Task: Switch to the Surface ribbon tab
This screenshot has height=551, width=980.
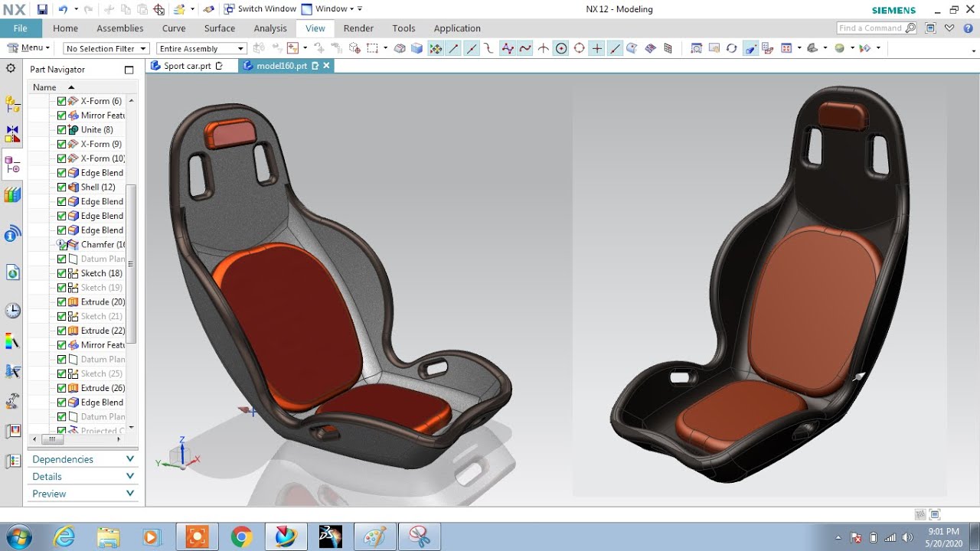Action: [220, 28]
